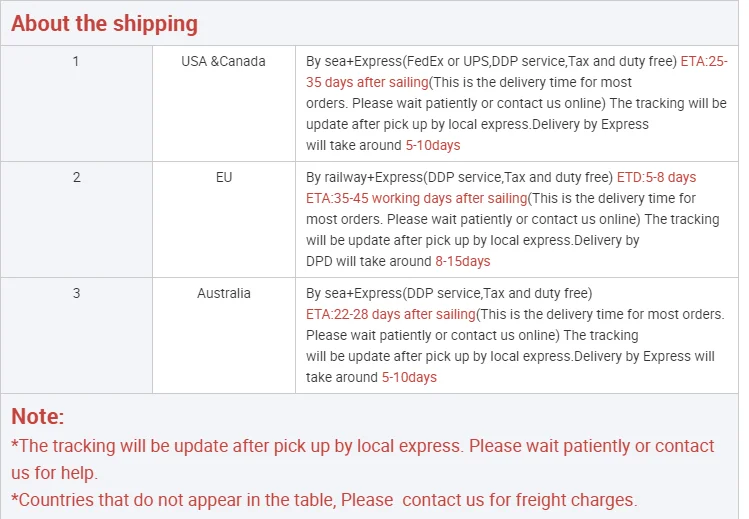Image resolution: width=749 pixels, height=519 pixels.
Task: Click the "USA &Canada" region cell
Action: [x=223, y=61]
